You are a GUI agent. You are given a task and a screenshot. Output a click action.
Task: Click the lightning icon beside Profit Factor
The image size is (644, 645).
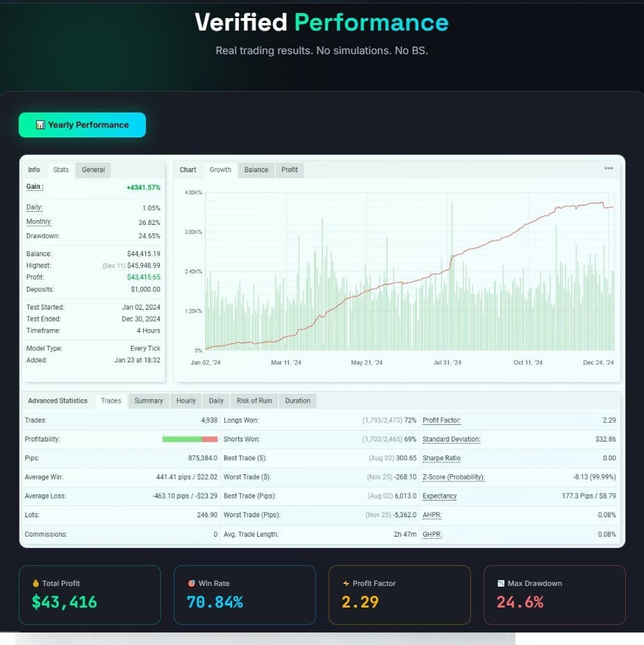coord(346,583)
